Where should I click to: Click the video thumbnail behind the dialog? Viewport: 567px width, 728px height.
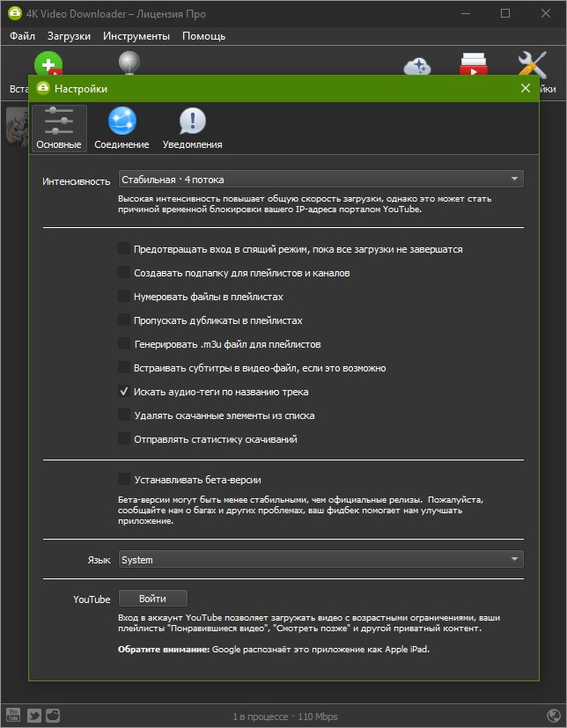[18, 127]
